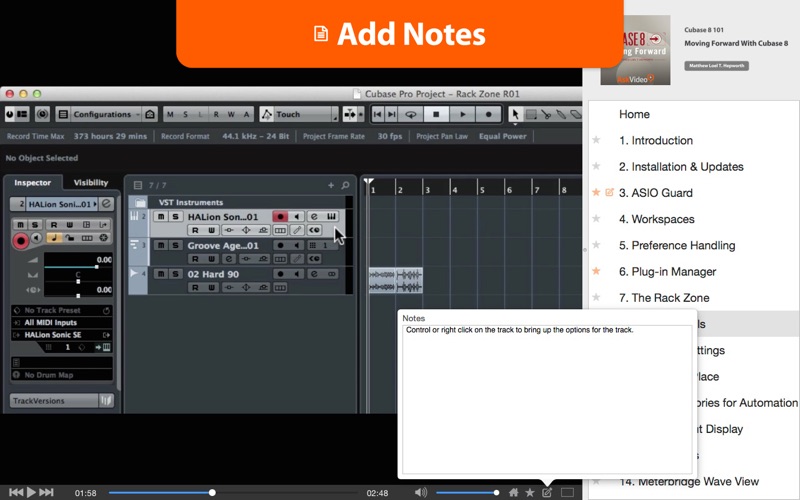Select the Erase tool
This screenshot has width=800, height=500.
click(x=576, y=114)
